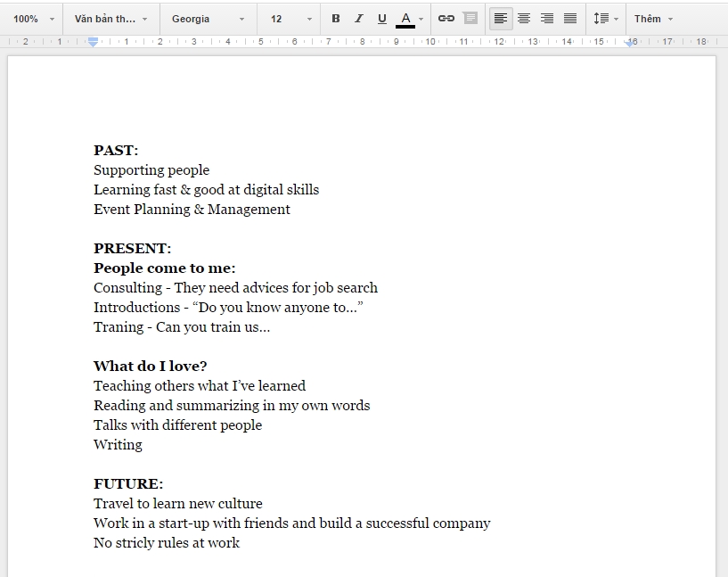This screenshot has width=728, height=577.
Task: Click the left indent marker on ruler
Action: click(x=94, y=42)
